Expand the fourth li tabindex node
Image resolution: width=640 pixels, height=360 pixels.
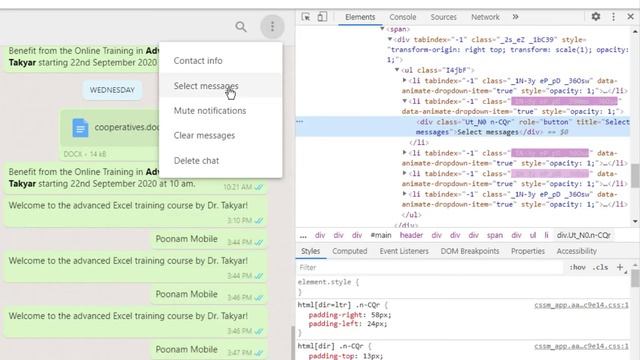tap(404, 173)
